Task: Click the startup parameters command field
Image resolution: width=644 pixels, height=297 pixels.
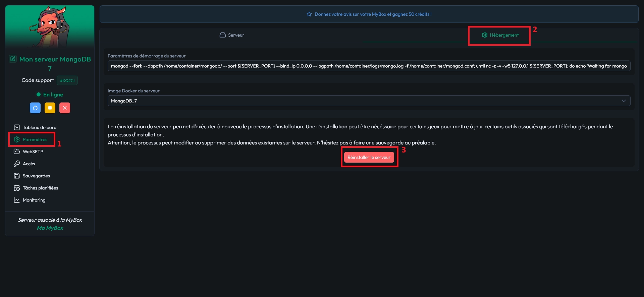Action: tap(369, 66)
